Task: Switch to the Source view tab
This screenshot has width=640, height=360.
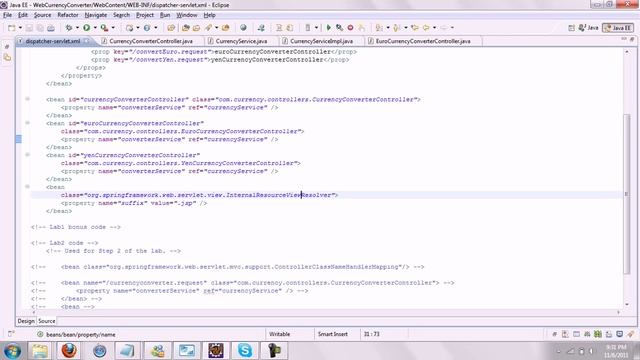Action: click(47, 321)
